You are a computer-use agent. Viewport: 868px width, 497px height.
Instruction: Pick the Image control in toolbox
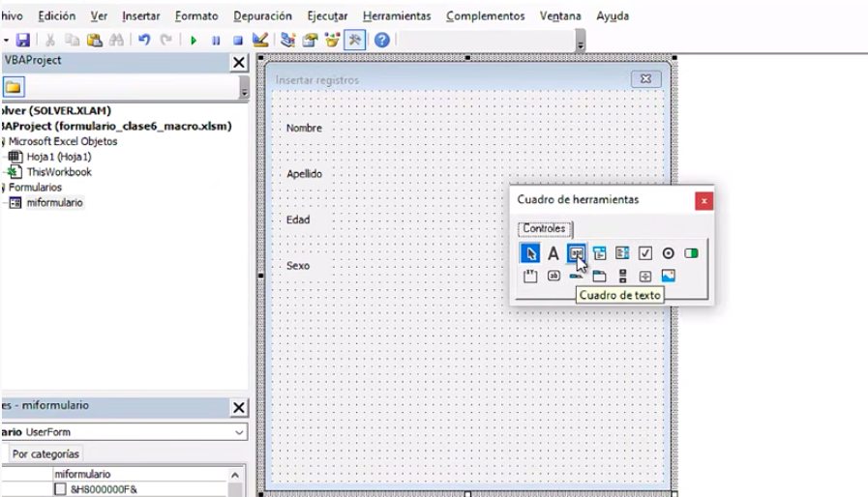[668, 276]
